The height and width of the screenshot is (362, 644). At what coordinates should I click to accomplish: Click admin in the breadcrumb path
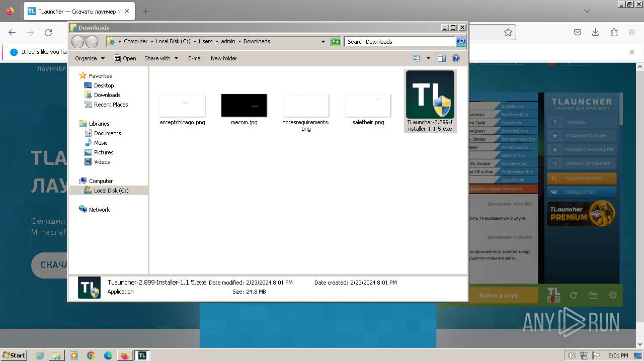coord(228,42)
